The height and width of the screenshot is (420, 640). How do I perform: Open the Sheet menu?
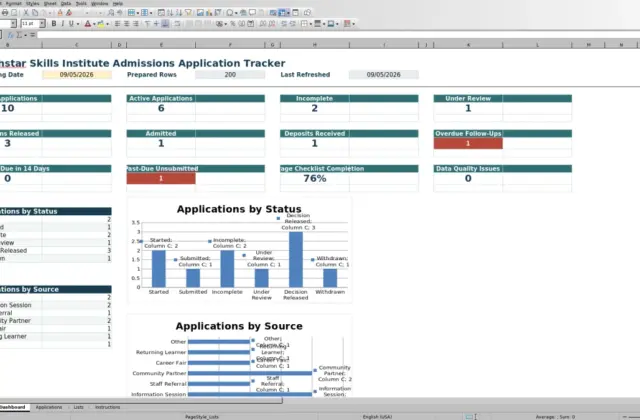coord(50,3)
